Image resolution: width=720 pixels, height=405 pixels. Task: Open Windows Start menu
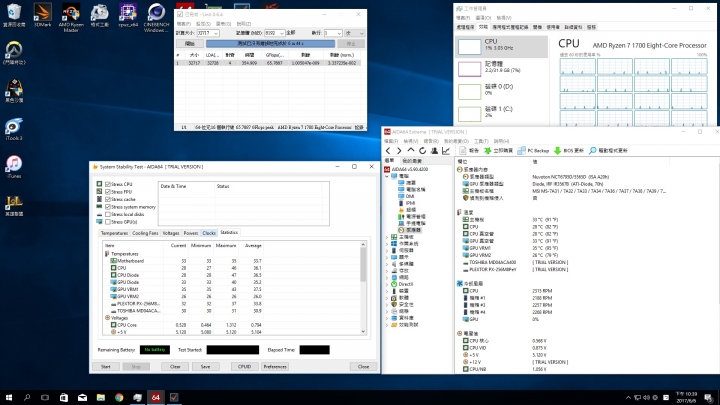(8, 397)
